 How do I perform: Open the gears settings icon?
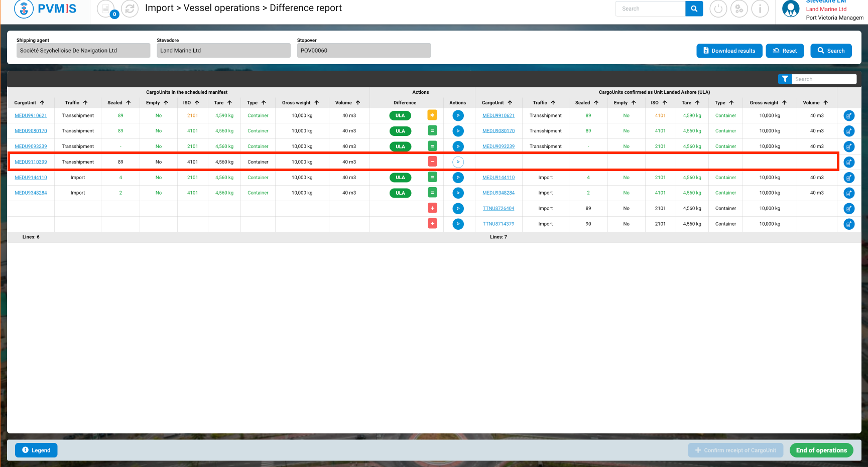point(739,9)
